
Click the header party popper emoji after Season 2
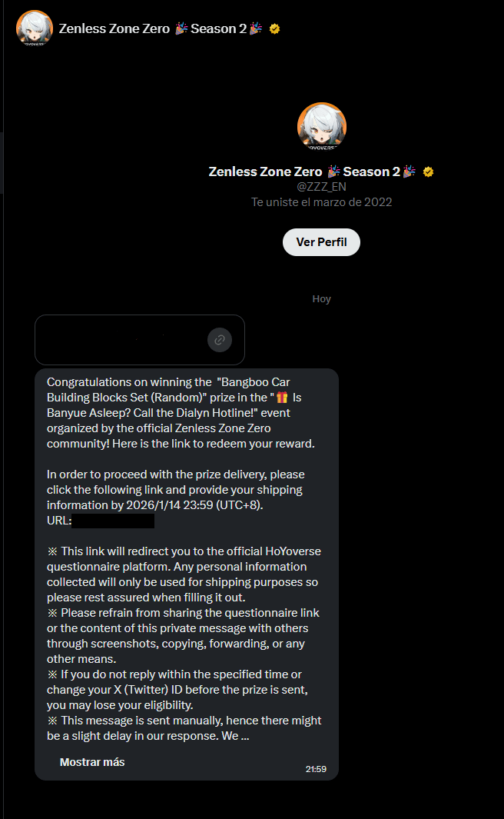[256, 28]
